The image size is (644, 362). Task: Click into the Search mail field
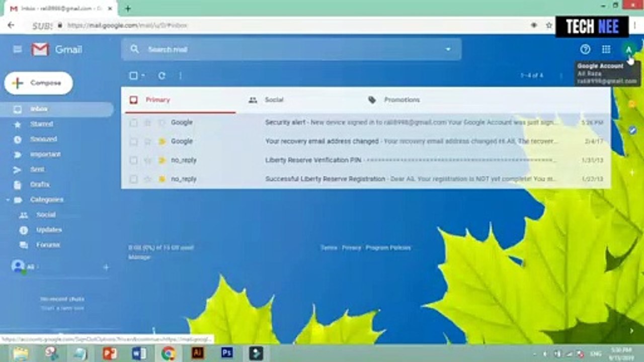[291, 49]
